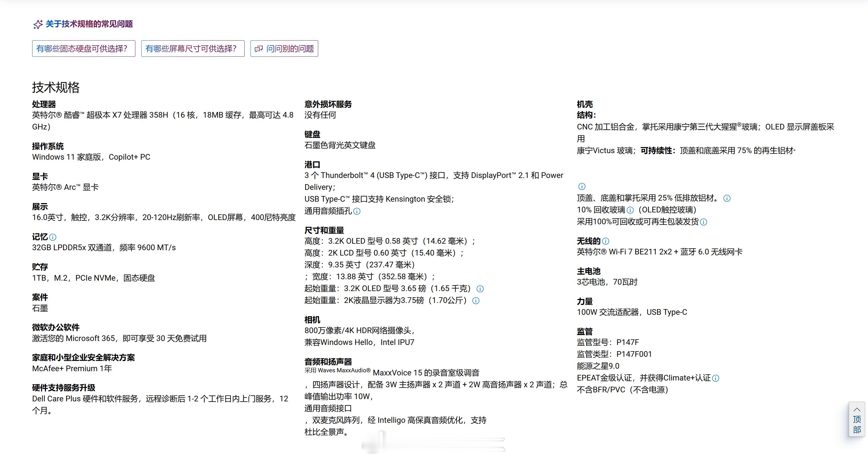Click standalone info icon below 康宁Victus line
Screen dimensions: 868x462
click(582, 186)
